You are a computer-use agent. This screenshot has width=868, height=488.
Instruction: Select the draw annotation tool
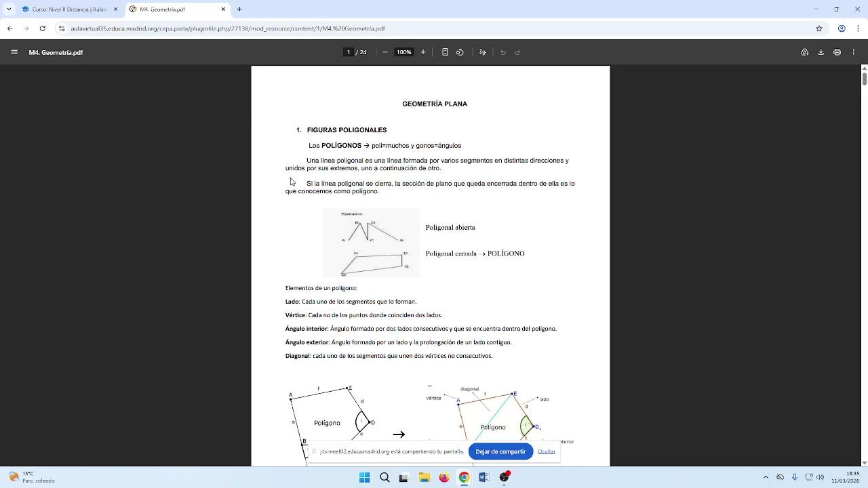[482, 52]
